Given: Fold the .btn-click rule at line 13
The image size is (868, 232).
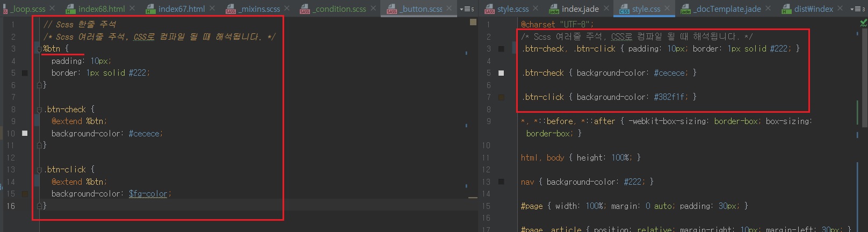Looking at the screenshot, I should [39, 170].
